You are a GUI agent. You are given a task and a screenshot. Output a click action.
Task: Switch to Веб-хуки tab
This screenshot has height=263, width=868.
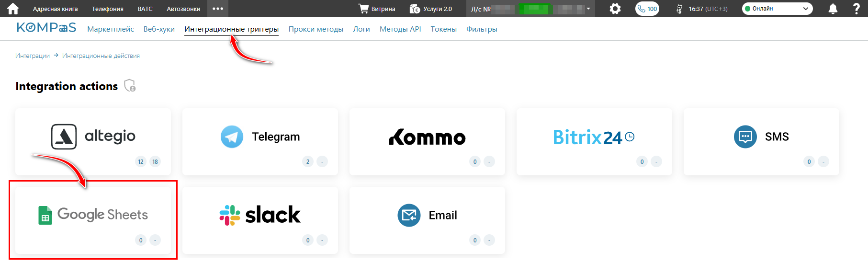[x=159, y=29]
